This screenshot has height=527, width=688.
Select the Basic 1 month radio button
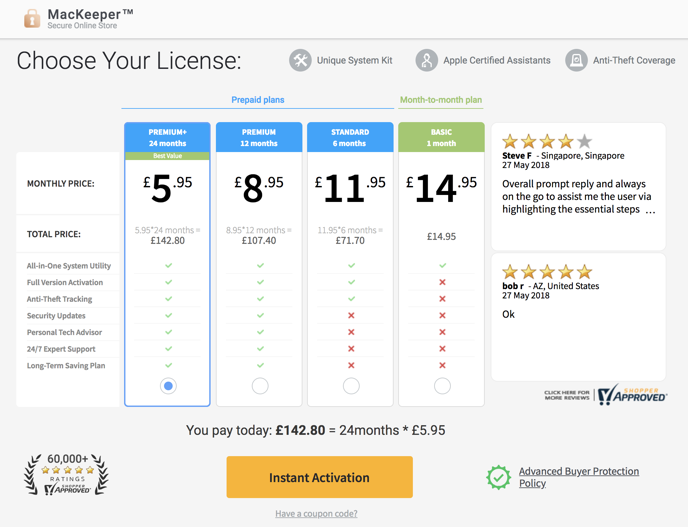pos(442,386)
